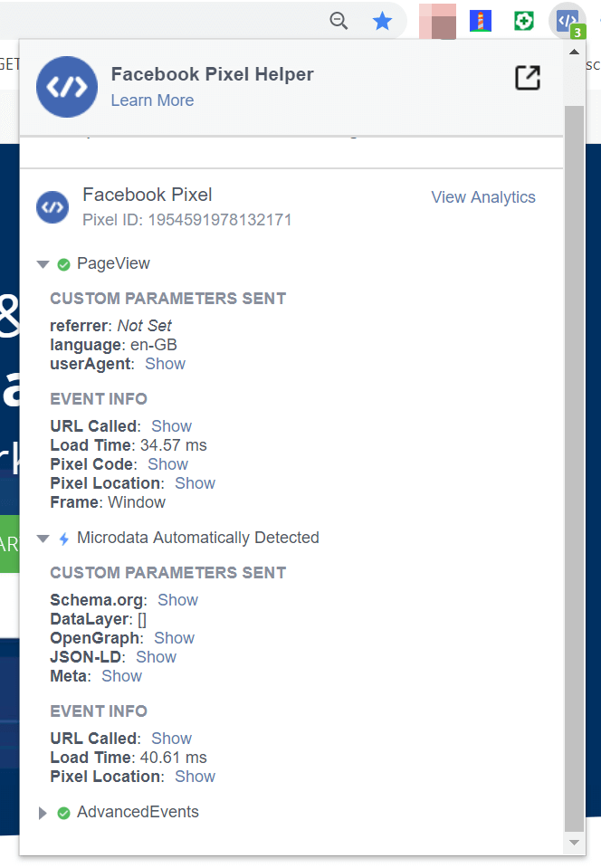Click the green checkmark beside AdvancedEvents
This screenshot has width=601, height=868.
click(63, 813)
